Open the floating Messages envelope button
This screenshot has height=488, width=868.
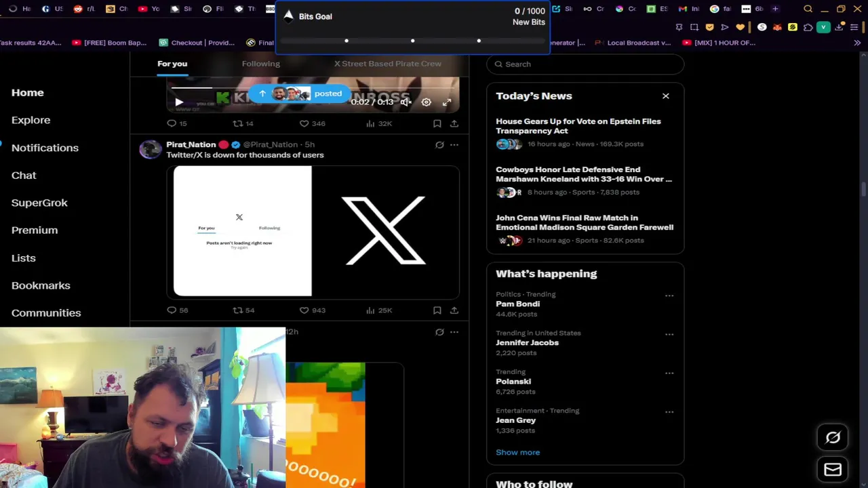(833, 470)
